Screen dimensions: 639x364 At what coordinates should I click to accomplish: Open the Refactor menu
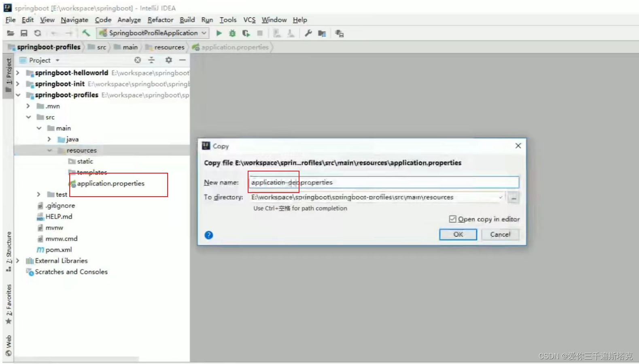(160, 20)
